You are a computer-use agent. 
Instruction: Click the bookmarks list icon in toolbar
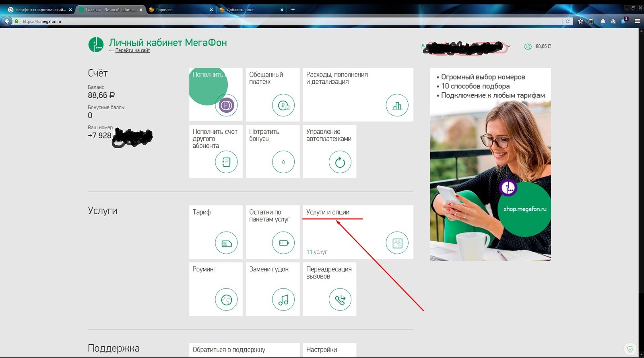[x=591, y=21]
